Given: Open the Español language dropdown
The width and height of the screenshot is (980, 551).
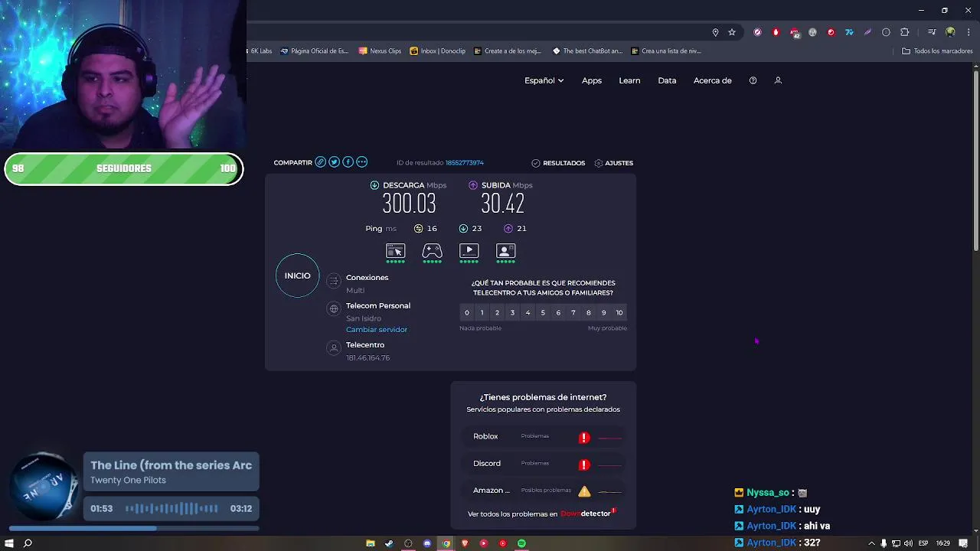Looking at the screenshot, I should tap(544, 80).
